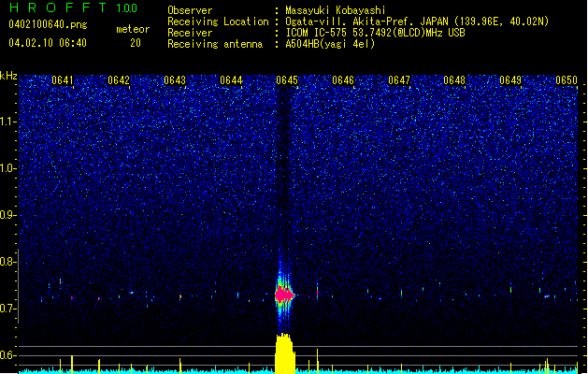Click the 0644 time marker
This screenshot has height=374, width=588.
[x=231, y=80]
